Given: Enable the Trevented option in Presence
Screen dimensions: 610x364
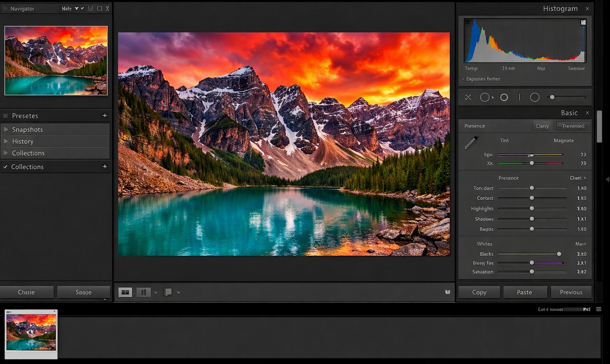Looking at the screenshot, I should pos(573,126).
